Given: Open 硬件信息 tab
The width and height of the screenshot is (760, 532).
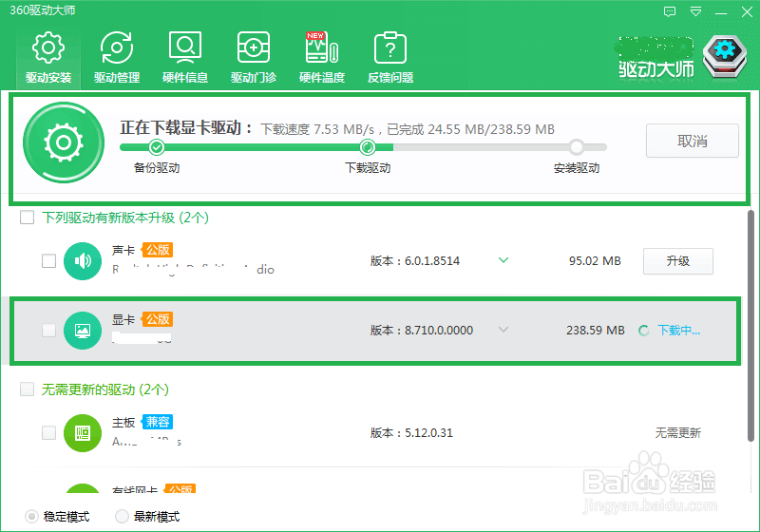Looking at the screenshot, I should [185, 58].
